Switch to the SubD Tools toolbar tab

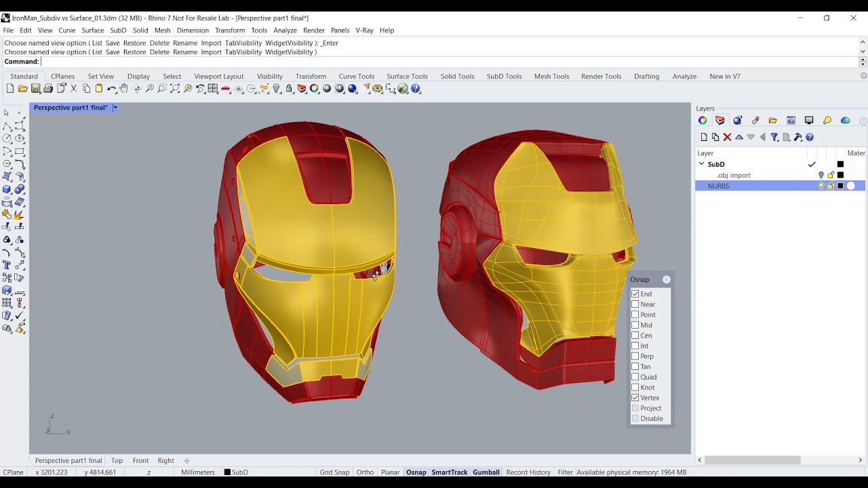coord(504,77)
